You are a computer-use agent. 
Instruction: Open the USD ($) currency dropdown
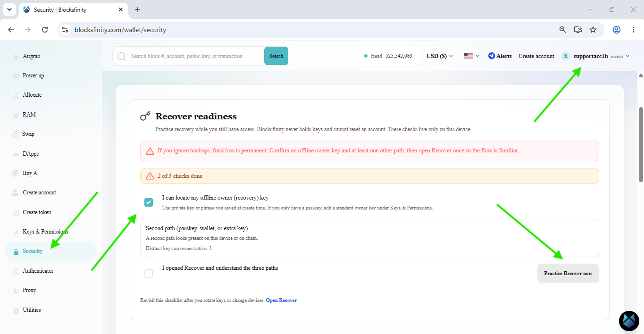(x=440, y=56)
